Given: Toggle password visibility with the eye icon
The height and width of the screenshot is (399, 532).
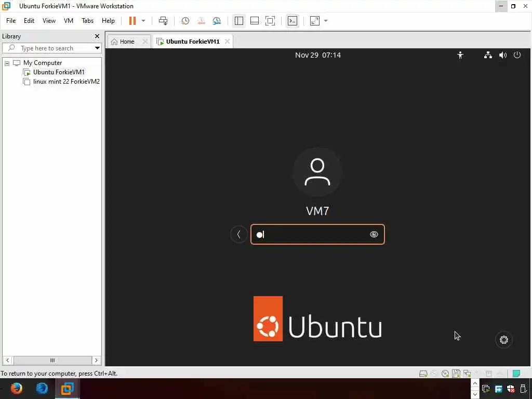Looking at the screenshot, I should click(x=374, y=234).
